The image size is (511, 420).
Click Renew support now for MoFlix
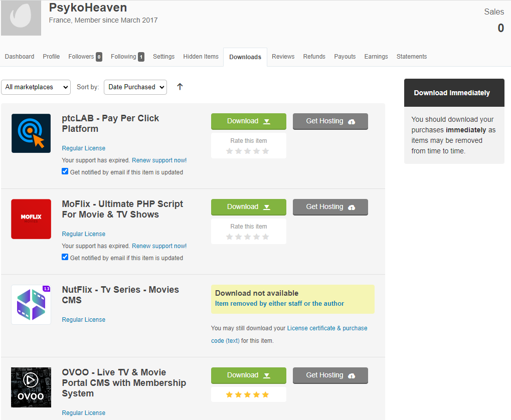coord(159,246)
